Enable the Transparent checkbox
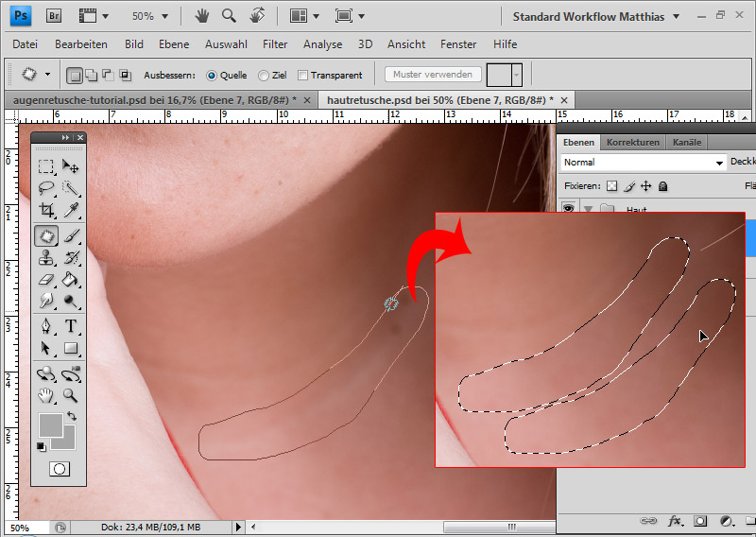Viewport: 756px width, 537px height. click(x=303, y=75)
